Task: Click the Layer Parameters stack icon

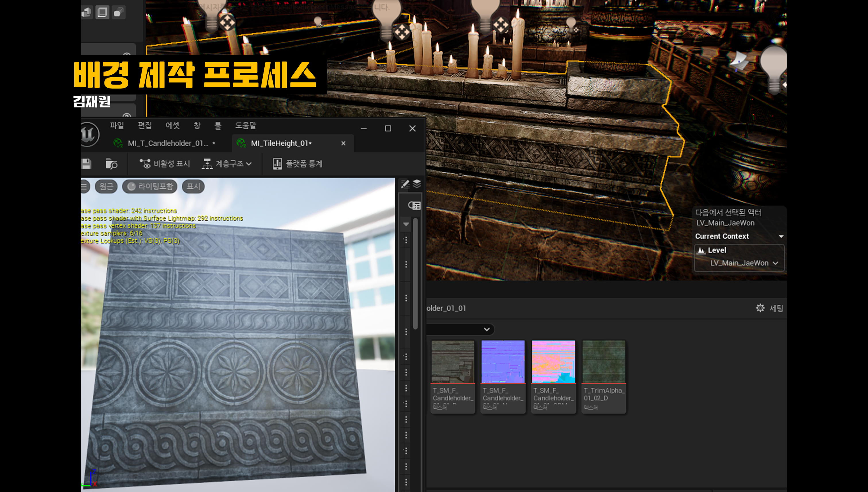Action: click(417, 184)
